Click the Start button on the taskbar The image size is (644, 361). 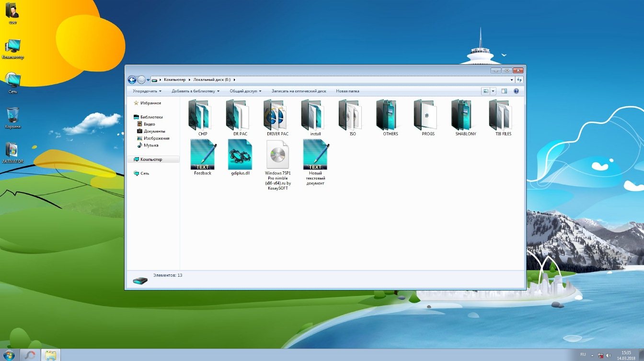[10, 355]
